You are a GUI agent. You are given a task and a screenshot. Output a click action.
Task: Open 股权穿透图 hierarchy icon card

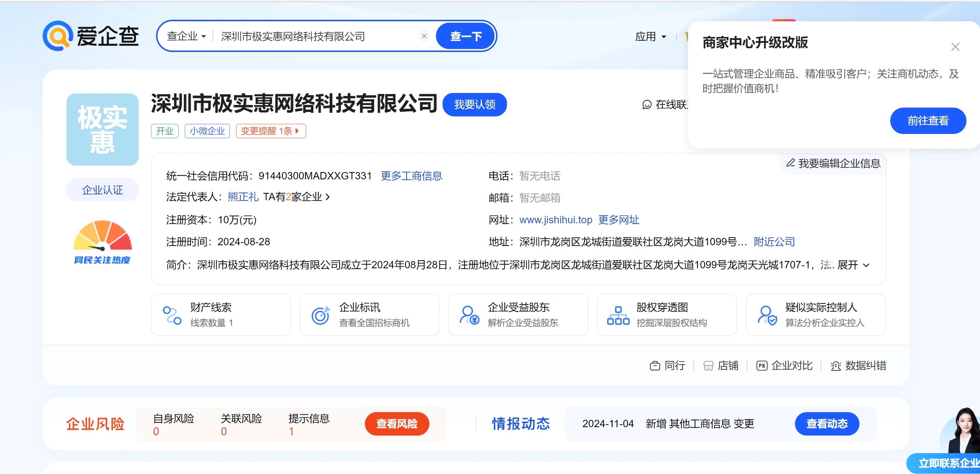(x=618, y=316)
